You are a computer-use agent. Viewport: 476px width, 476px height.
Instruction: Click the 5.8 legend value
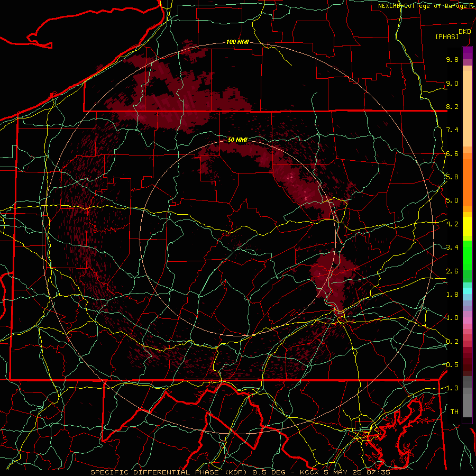(x=452, y=177)
